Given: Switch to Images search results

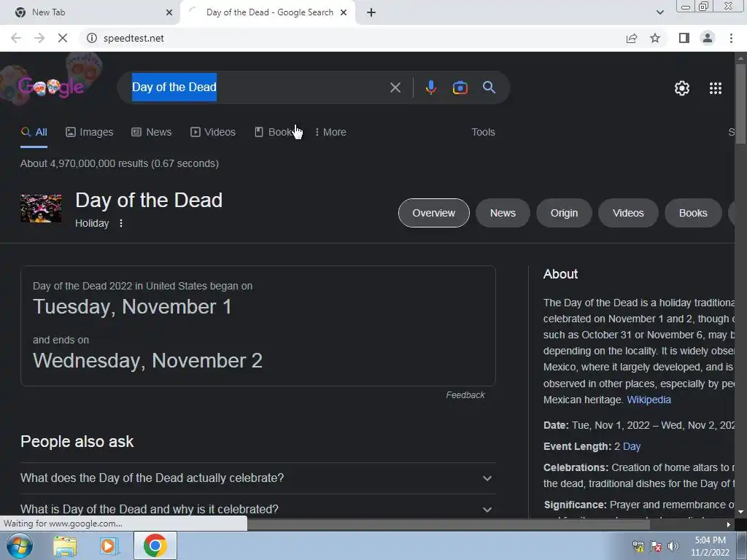Looking at the screenshot, I should point(90,132).
